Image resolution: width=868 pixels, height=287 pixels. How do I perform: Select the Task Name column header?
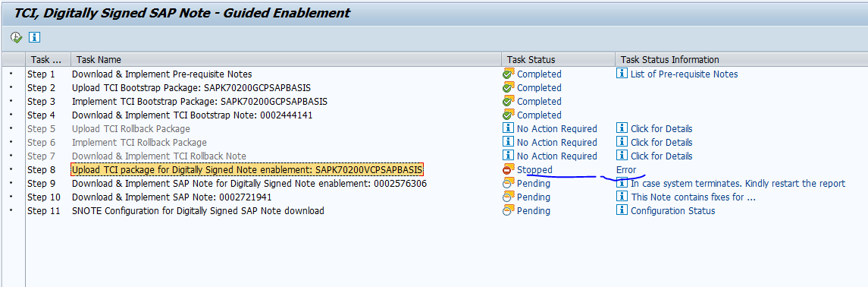click(x=287, y=59)
